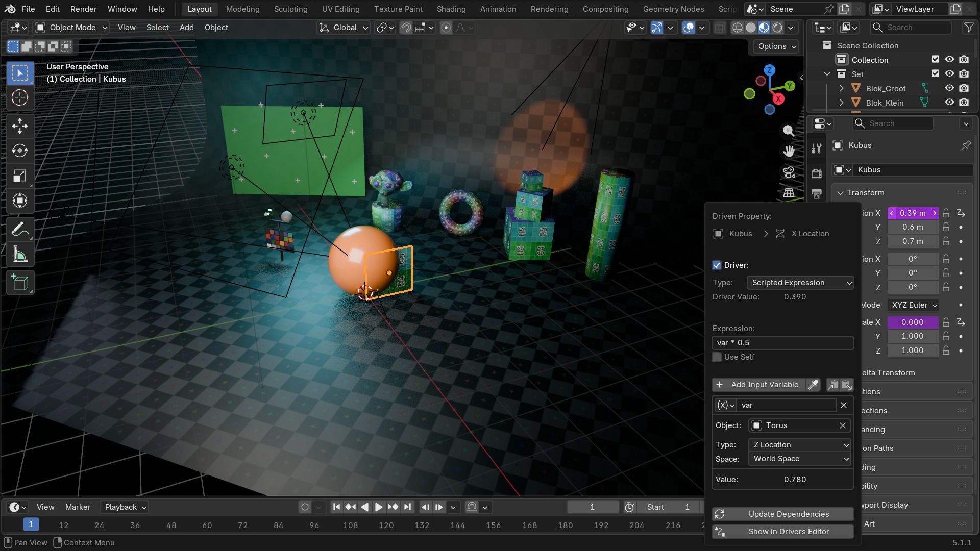Click the Location X driven value field
This screenshot has width=980, height=551.
point(913,213)
